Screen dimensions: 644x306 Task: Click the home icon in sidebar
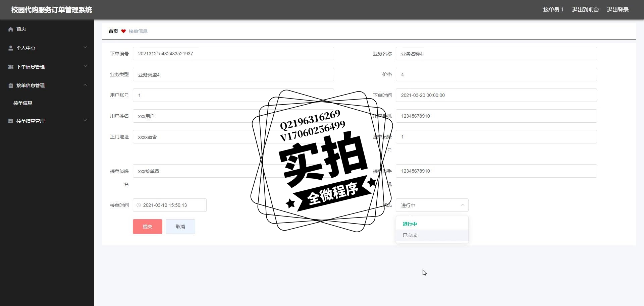click(11, 29)
